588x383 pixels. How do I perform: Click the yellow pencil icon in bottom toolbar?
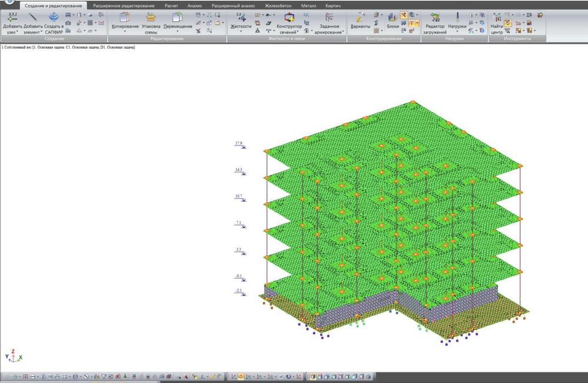pyautogui.click(x=212, y=377)
